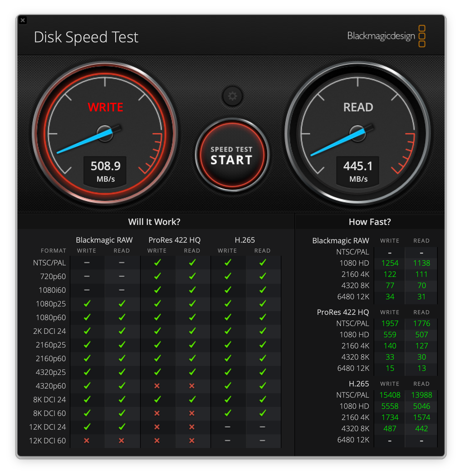Click the Blackmagicdesign logo

381,36
